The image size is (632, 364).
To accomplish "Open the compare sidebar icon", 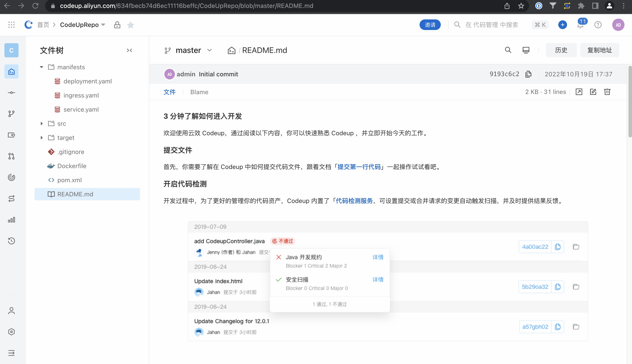I will pos(11,199).
